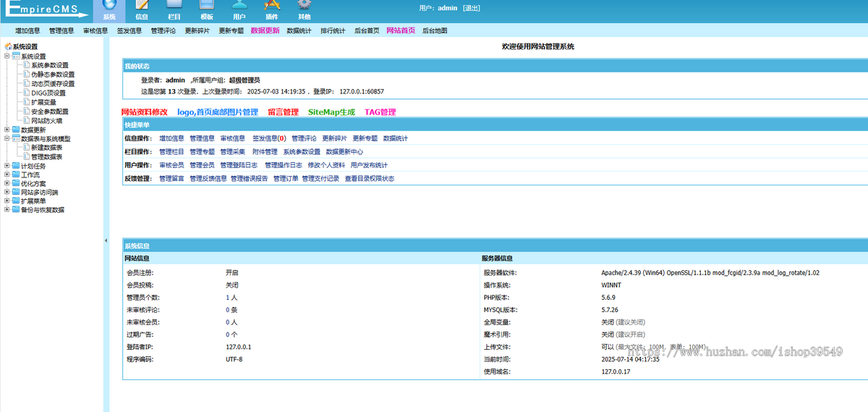Open the 模板 module icon in top navigation
The width and height of the screenshot is (868, 412).
pyautogui.click(x=207, y=4)
